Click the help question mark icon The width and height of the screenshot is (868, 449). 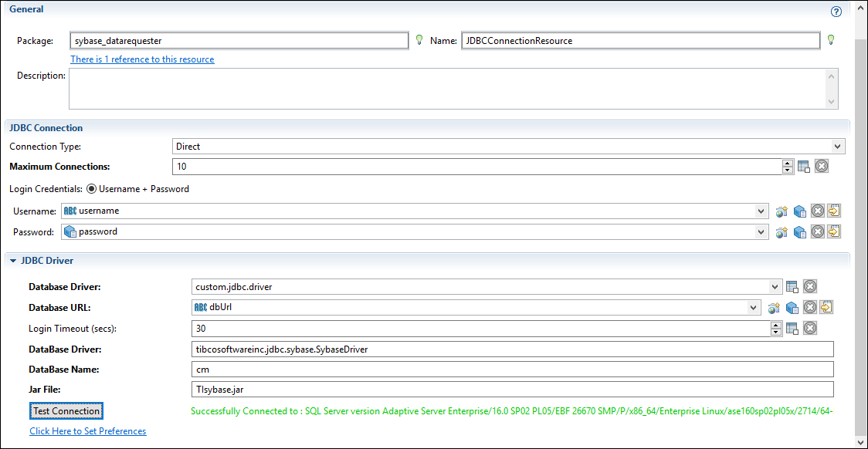[x=836, y=12]
